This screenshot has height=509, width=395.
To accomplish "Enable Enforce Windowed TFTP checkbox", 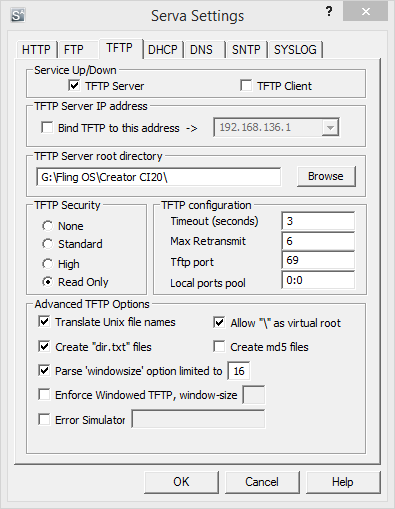I will point(44,395).
